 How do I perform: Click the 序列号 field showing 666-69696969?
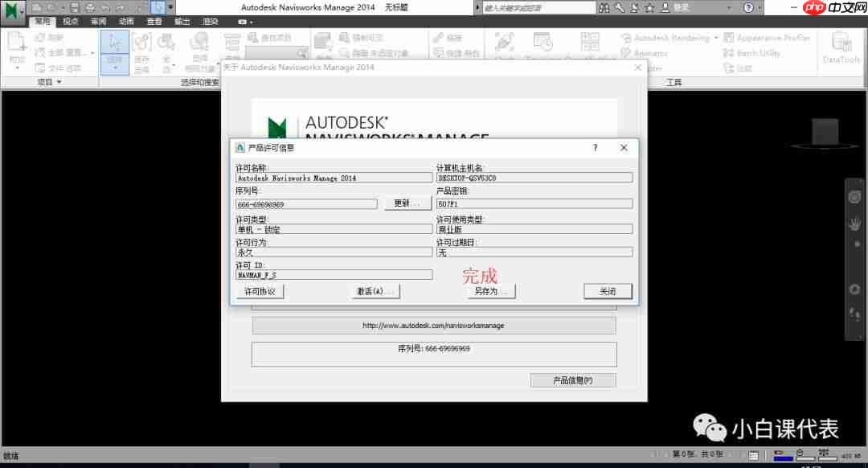click(307, 204)
